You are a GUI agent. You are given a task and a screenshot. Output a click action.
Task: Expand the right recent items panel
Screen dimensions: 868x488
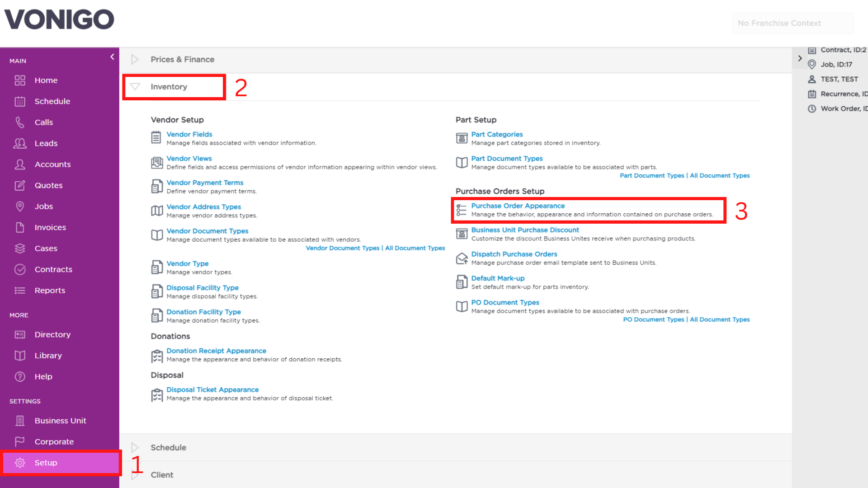[x=800, y=58]
